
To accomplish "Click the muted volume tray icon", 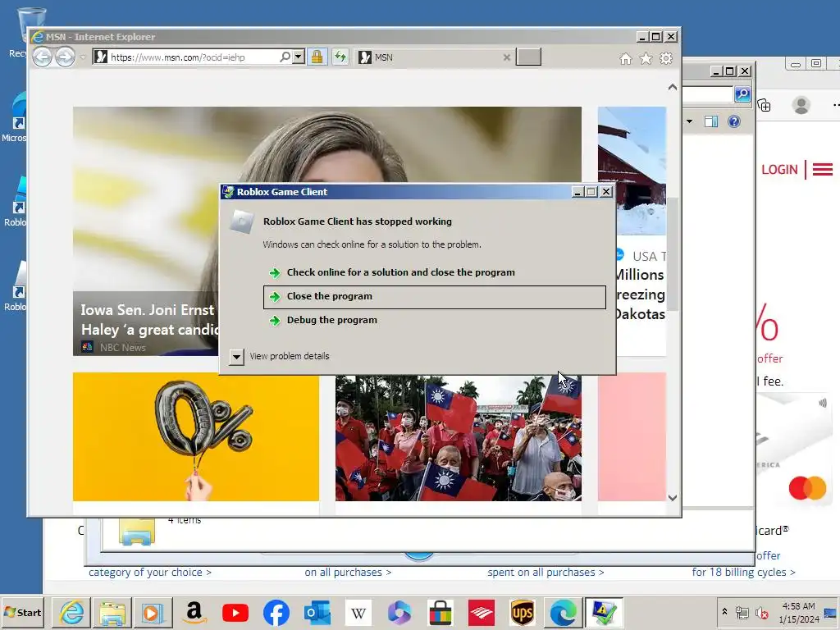I will click(761, 612).
